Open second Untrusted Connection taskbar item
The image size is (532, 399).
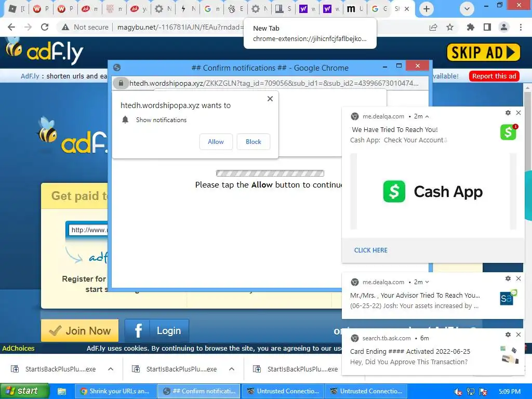(x=365, y=391)
